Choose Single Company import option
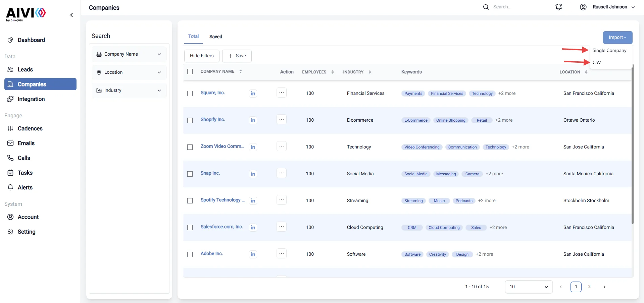Viewport: 644px width, 303px height. point(609,50)
